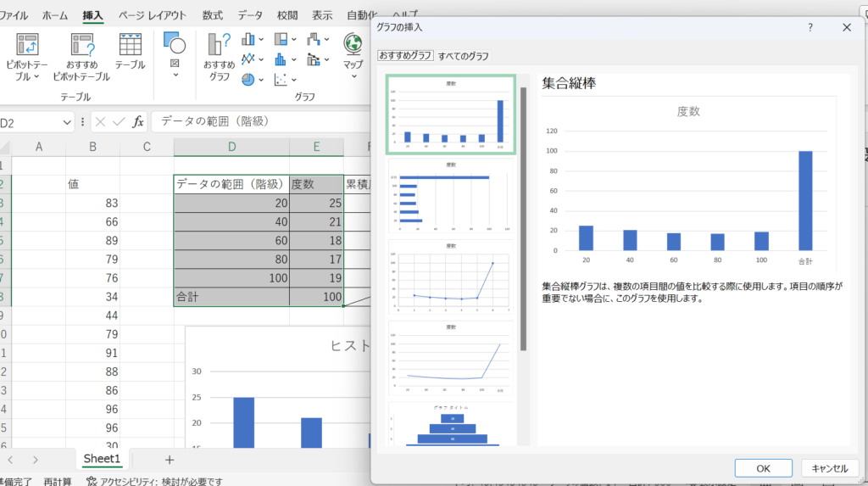Insert hierarchy treemap chart icon

[281, 39]
